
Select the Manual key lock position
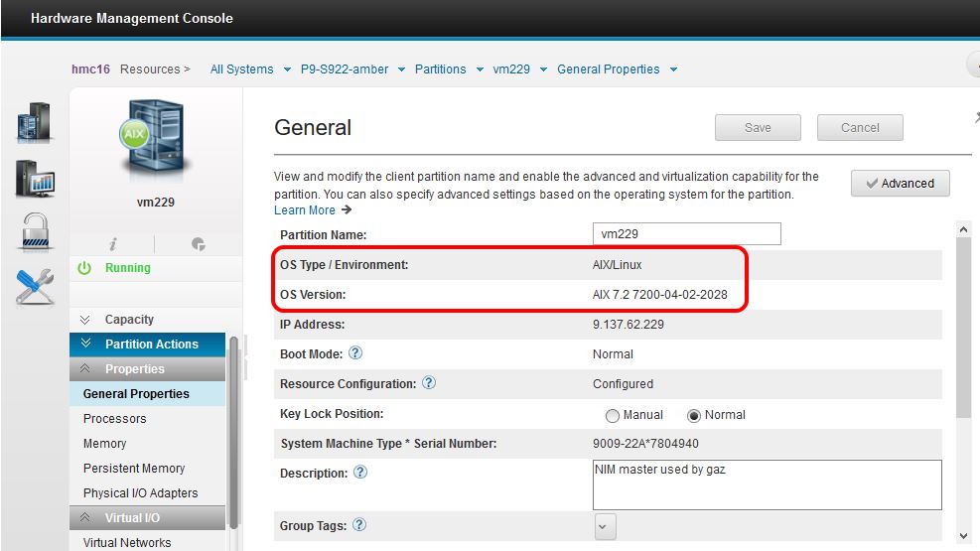point(613,415)
